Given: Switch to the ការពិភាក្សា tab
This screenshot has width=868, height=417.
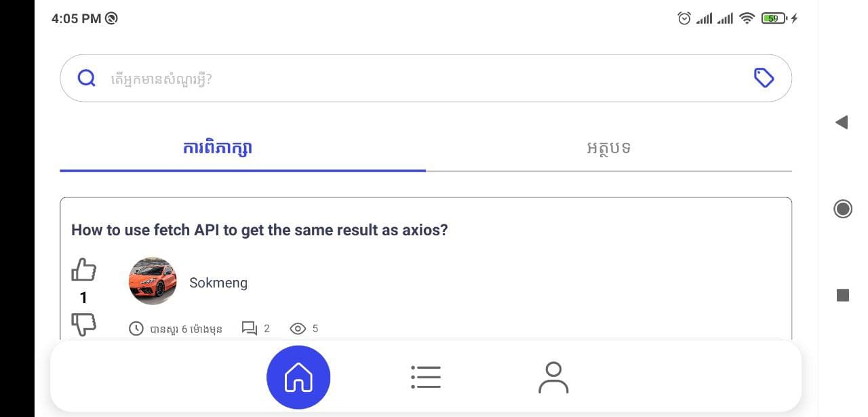Looking at the screenshot, I should pos(218,148).
